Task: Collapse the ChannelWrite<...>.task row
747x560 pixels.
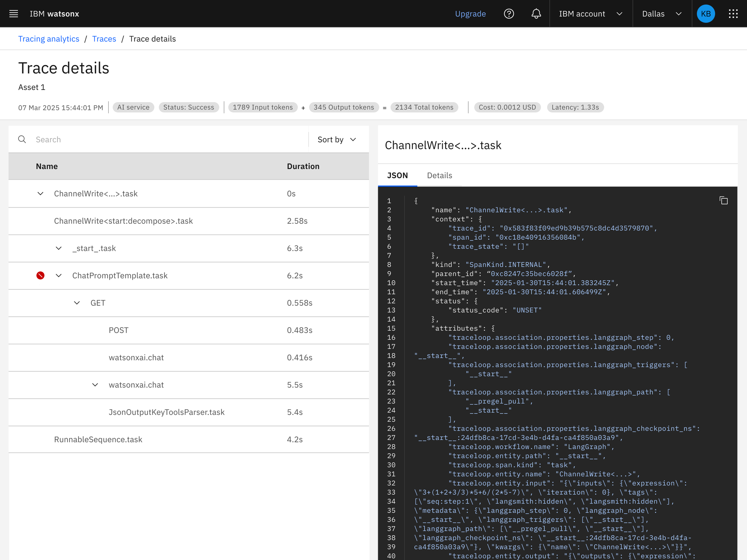Action: (x=40, y=194)
